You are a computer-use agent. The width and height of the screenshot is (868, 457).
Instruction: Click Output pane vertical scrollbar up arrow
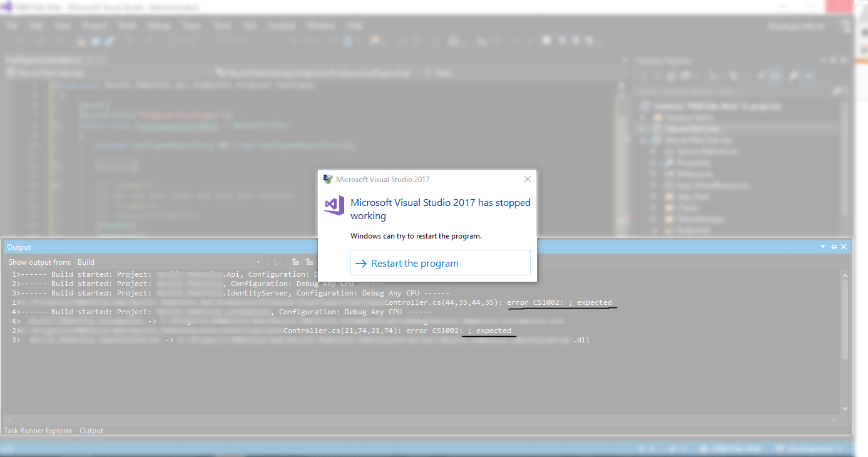[845, 275]
